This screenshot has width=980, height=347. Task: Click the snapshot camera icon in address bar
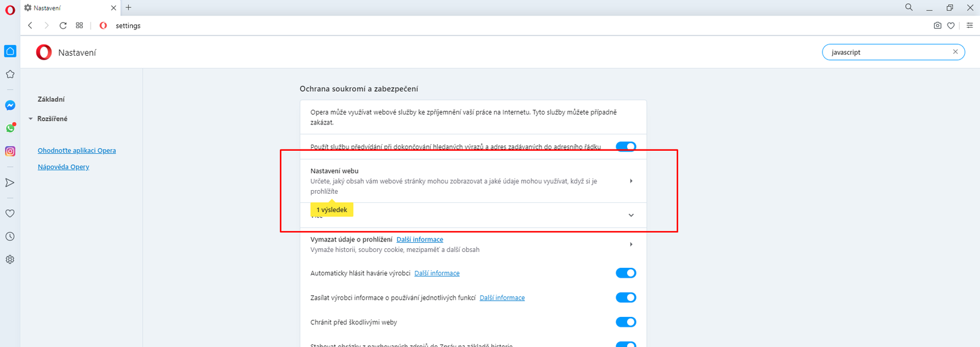[937, 26]
